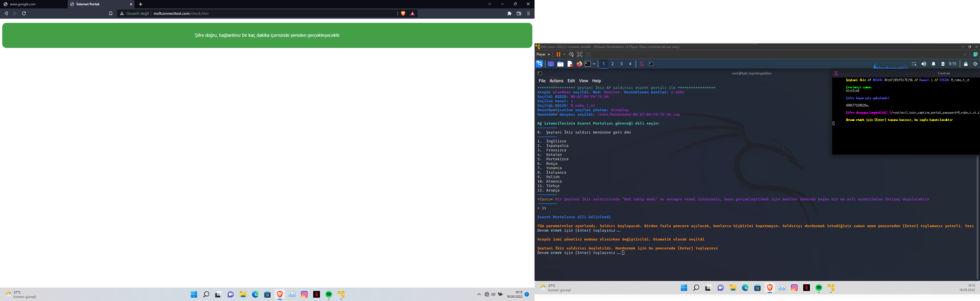The height and width of the screenshot is (301, 980).
Task: Click the Kali panel clock showing 9:15
Action: point(953,64)
